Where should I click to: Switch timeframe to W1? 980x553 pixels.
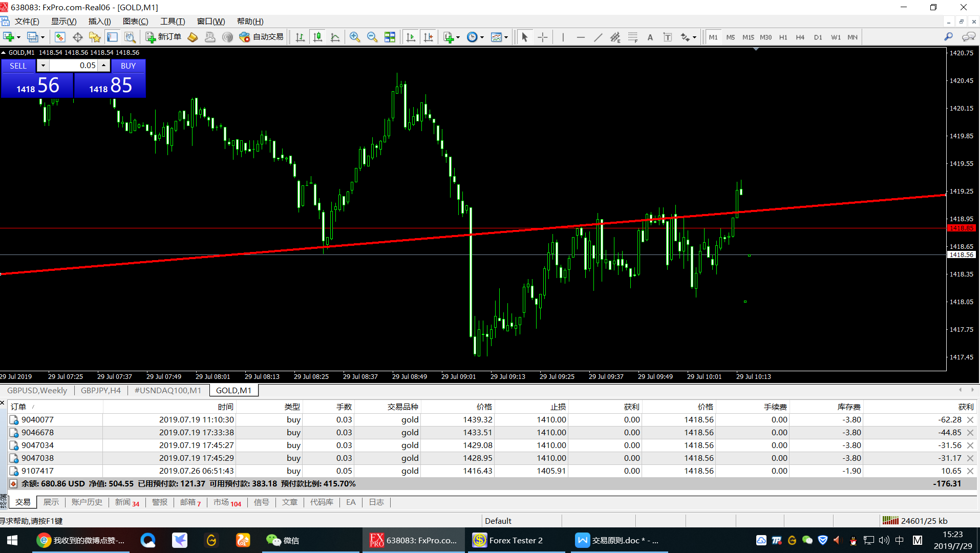pyautogui.click(x=836, y=37)
